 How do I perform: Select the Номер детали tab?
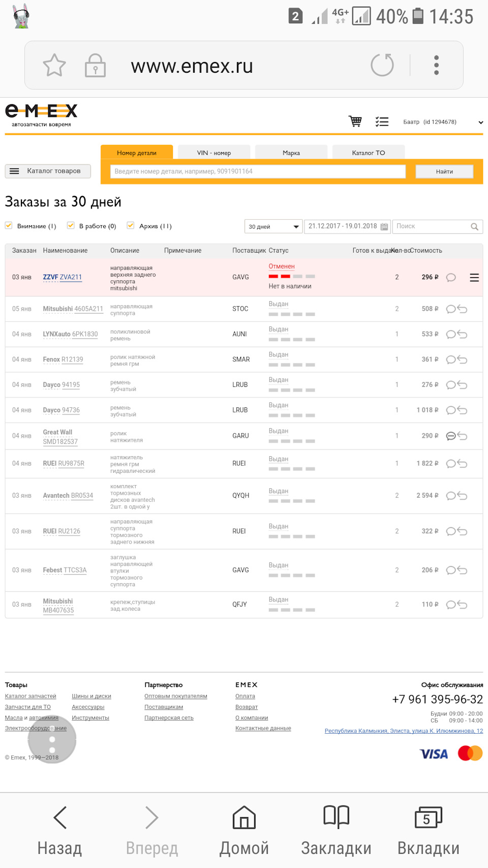pyautogui.click(x=137, y=153)
